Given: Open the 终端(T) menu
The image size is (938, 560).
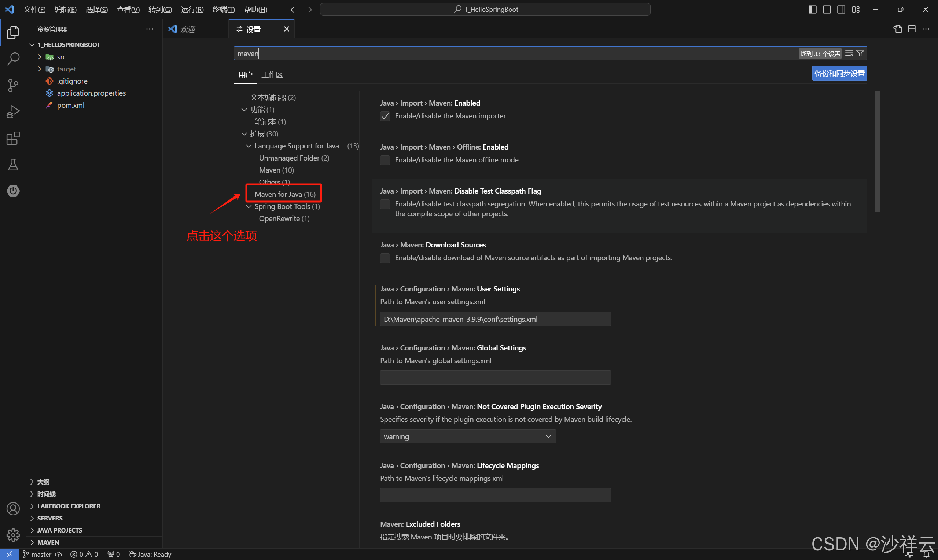Looking at the screenshot, I should [x=223, y=10].
